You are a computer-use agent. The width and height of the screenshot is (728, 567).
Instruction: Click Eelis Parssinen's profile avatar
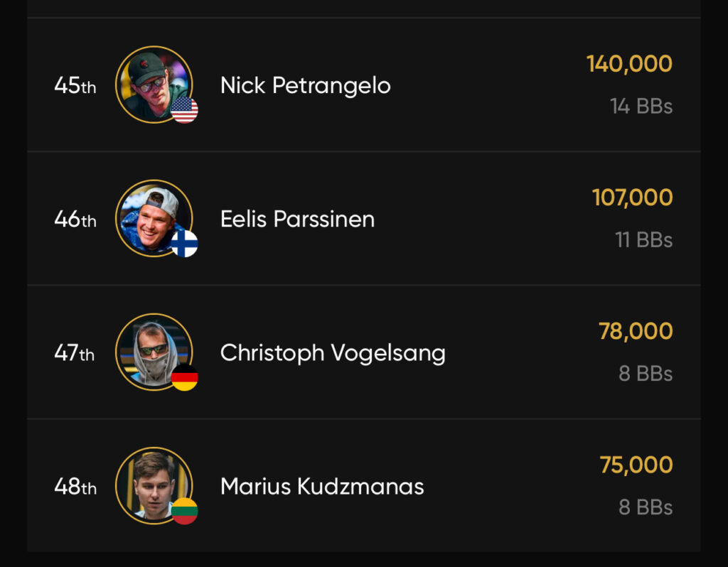point(152,217)
